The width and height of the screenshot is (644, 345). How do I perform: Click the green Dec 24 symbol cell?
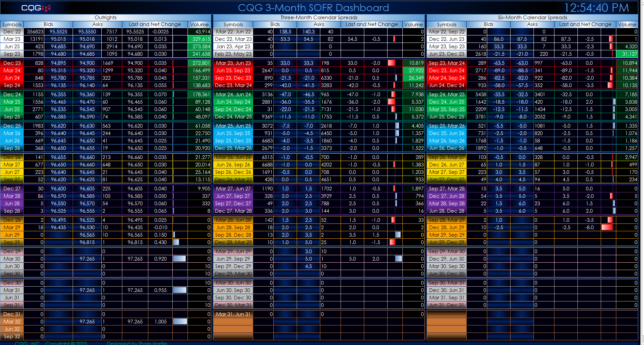coord(12,95)
